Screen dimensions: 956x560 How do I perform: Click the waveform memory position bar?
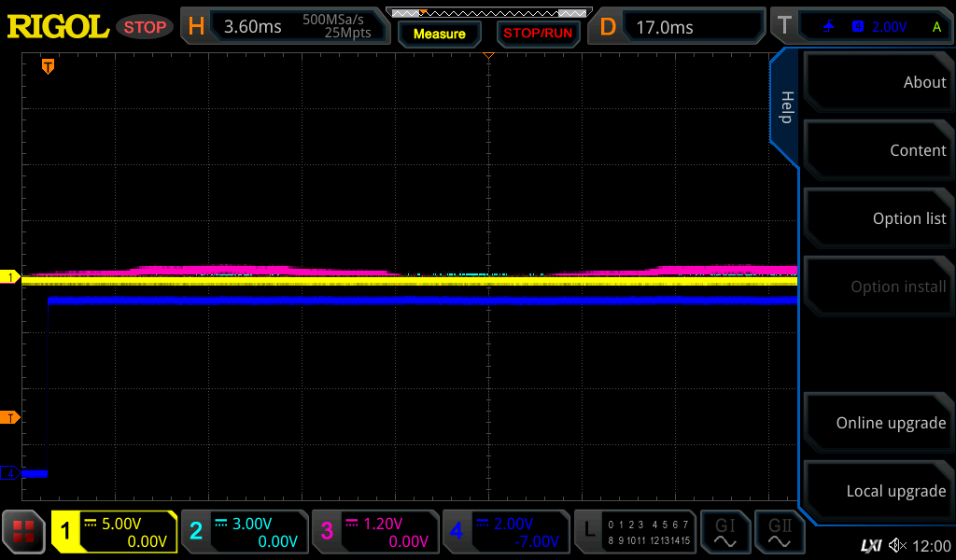point(488,12)
